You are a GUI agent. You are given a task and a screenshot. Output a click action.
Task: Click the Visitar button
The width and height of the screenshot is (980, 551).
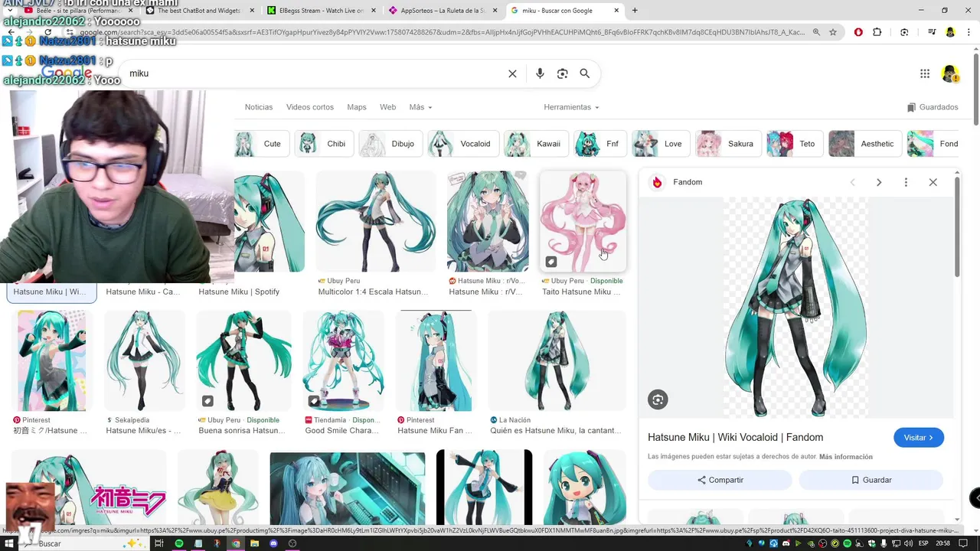(919, 438)
